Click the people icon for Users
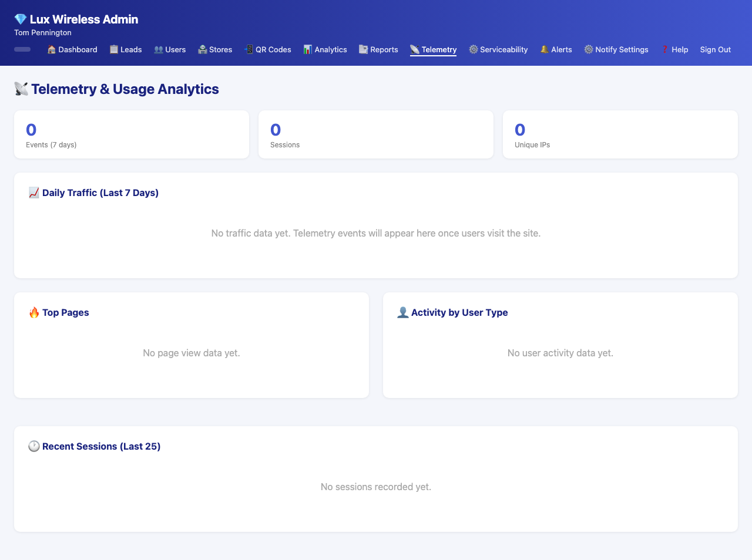The image size is (752, 560). [x=159, y=49]
